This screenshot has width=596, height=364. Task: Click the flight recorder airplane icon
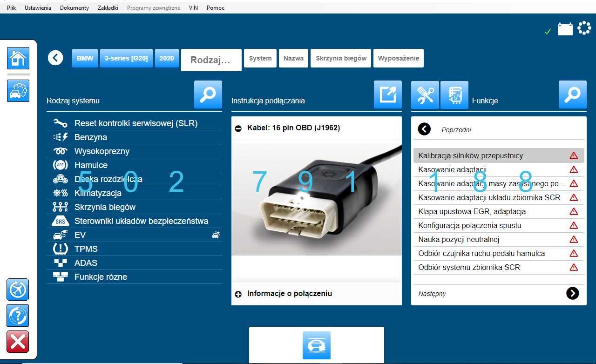pyautogui.click(x=18, y=290)
